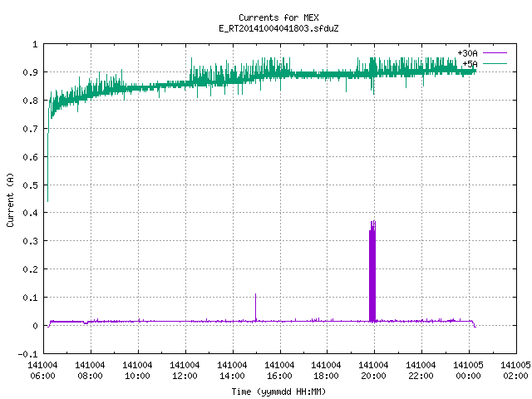Click the x-axis tick 141004 10:00

coord(137,371)
